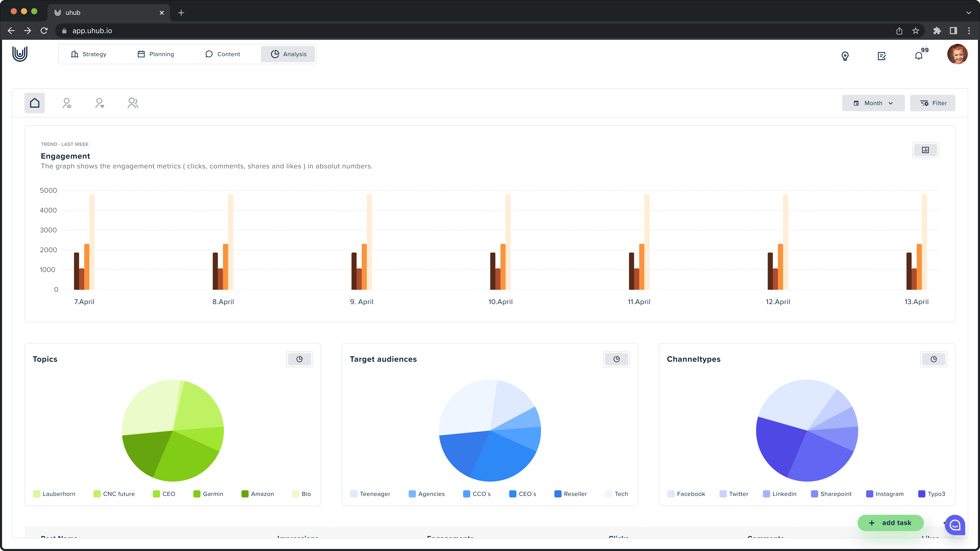
Task: Expand the Month period dropdown
Action: click(x=873, y=103)
